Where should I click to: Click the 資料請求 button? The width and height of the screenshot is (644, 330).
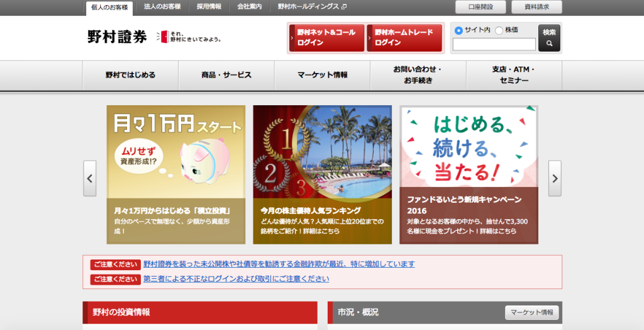536,7
